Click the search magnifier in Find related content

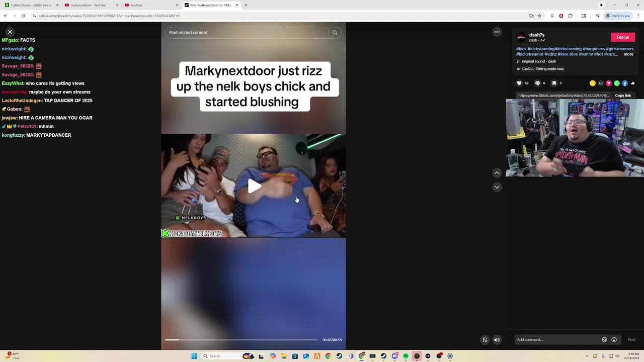(335, 33)
